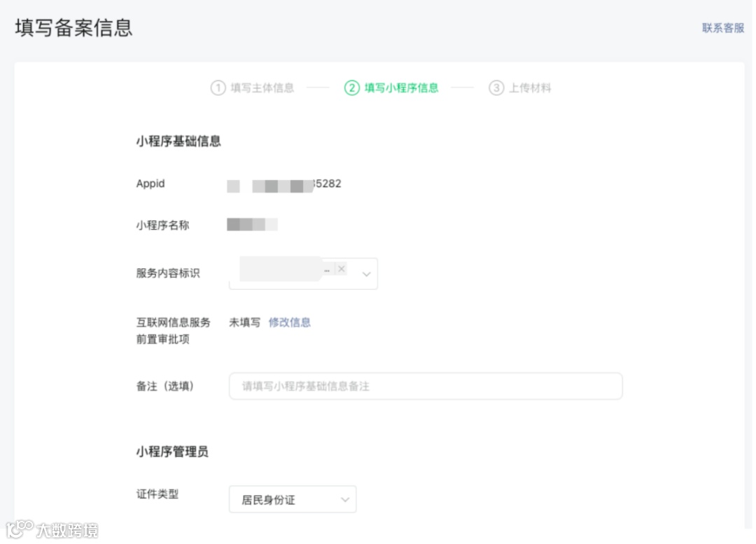The height and width of the screenshot is (544, 756).
Task: Click the step 1 circle number icon
Action: click(218, 88)
